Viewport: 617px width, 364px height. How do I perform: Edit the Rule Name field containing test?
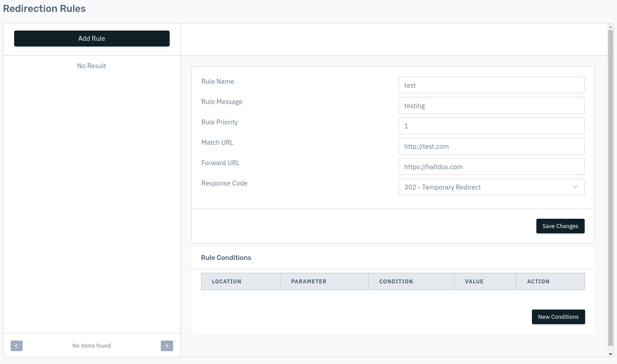492,85
